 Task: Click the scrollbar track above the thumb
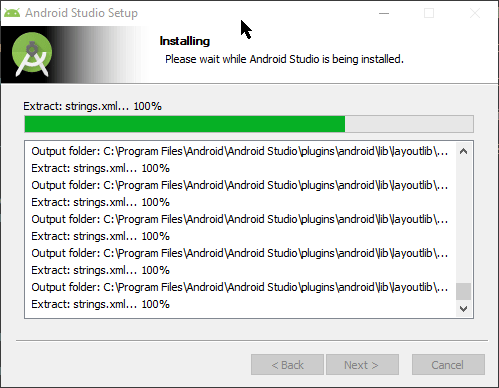(x=463, y=221)
